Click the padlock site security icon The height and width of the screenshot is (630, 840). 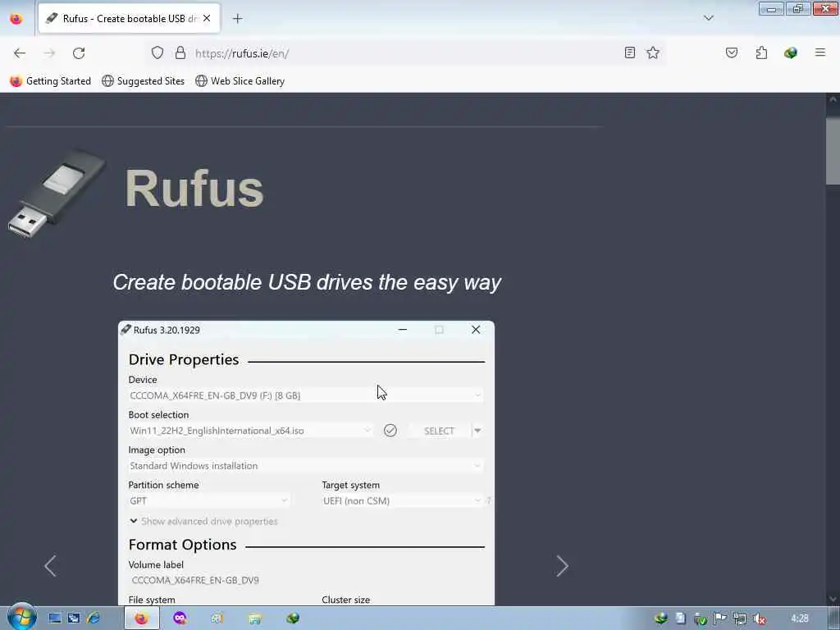[x=180, y=53]
